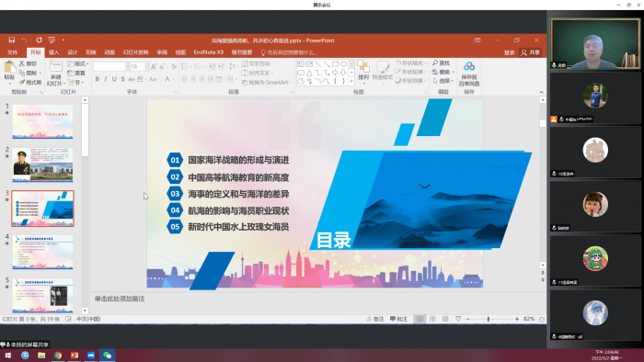Toggle italic formatting button
This screenshot has height=362, width=644.
pyautogui.click(x=106, y=79)
